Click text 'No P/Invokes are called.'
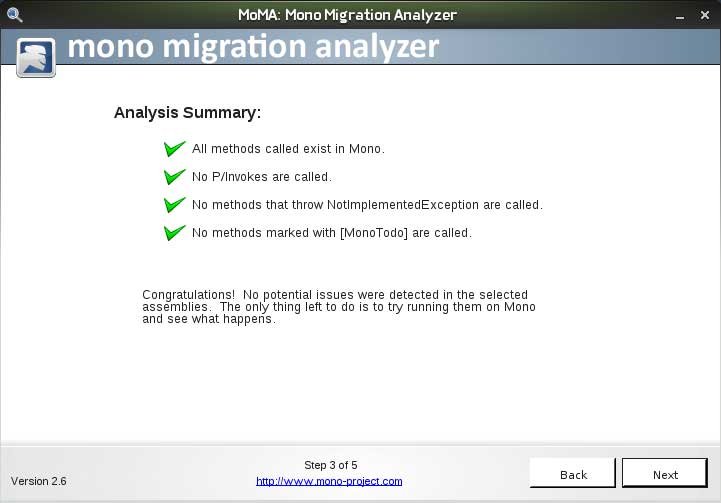Screen dimensions: 721x503 pyautogui.click(x=262, y=177)
